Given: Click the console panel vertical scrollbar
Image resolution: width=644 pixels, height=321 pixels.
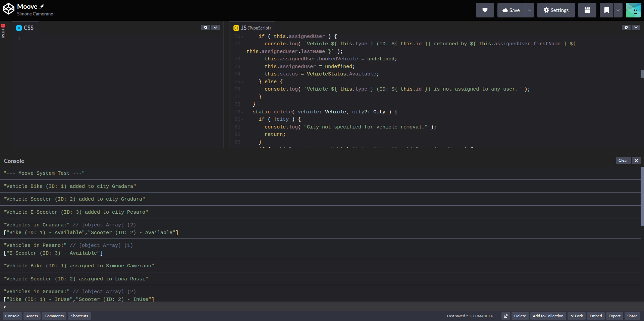Looking at the screenshot, I should [x=642, y=197].
